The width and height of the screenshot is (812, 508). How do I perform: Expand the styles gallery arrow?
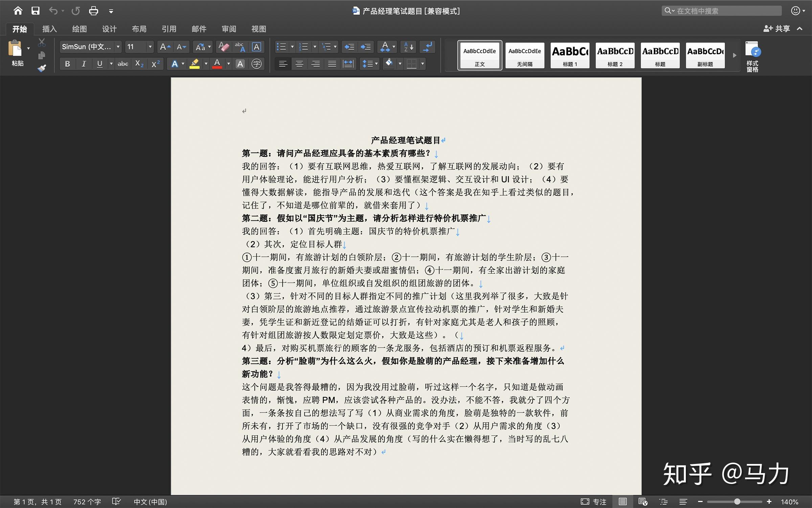click(734, 55)
